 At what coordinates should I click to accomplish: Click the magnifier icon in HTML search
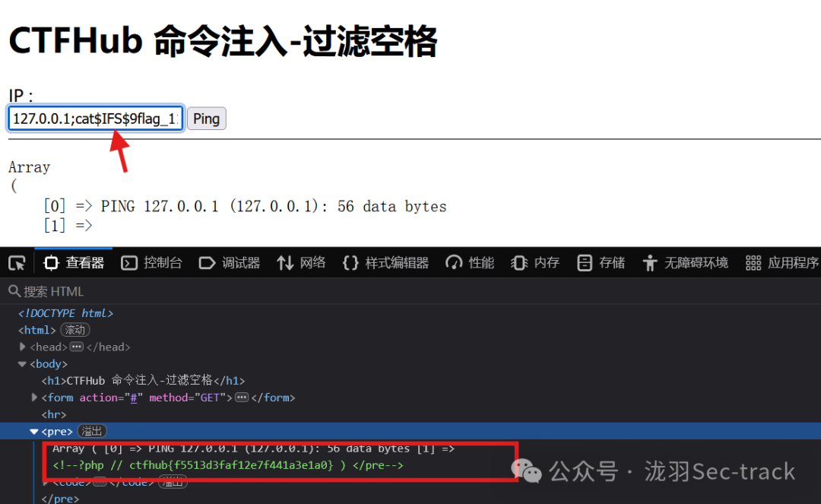14,291
